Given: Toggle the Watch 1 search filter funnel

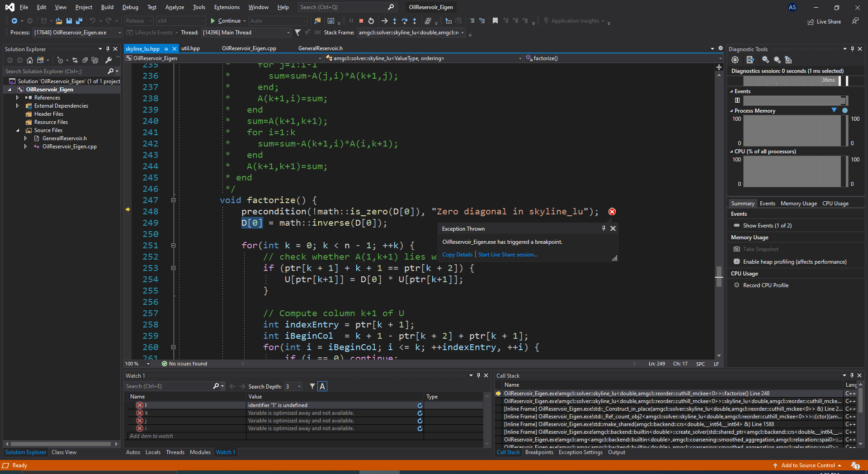Looking at the screenshot, I should click(312, 386).
